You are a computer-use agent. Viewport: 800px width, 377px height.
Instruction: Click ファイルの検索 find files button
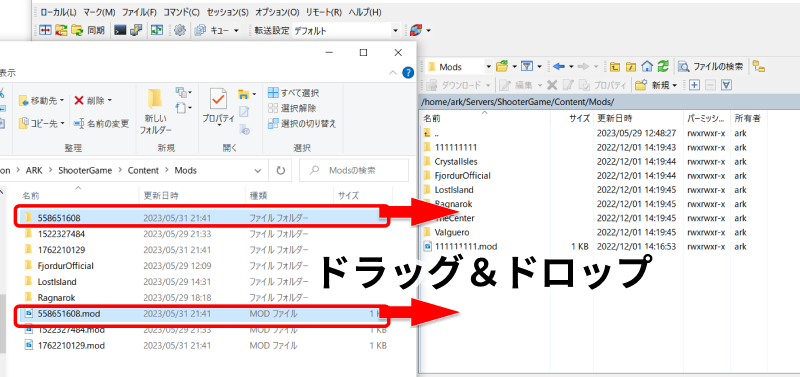(711, 66)
